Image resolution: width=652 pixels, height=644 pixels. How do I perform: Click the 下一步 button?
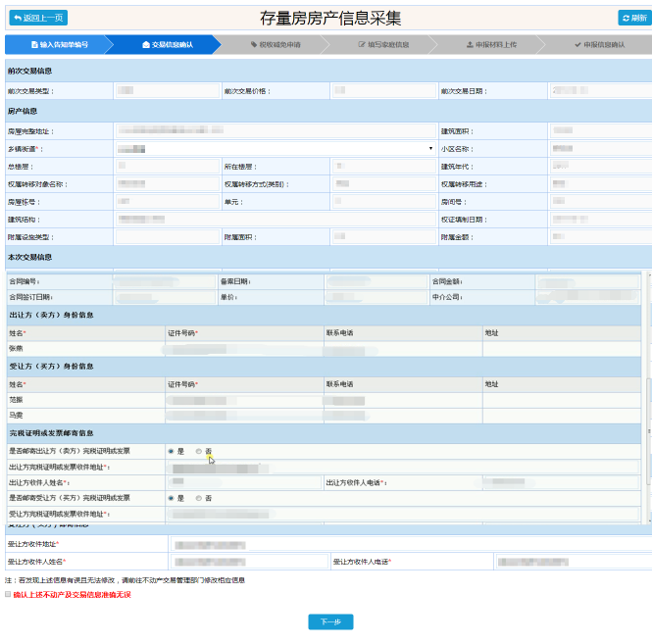[330, 622]
